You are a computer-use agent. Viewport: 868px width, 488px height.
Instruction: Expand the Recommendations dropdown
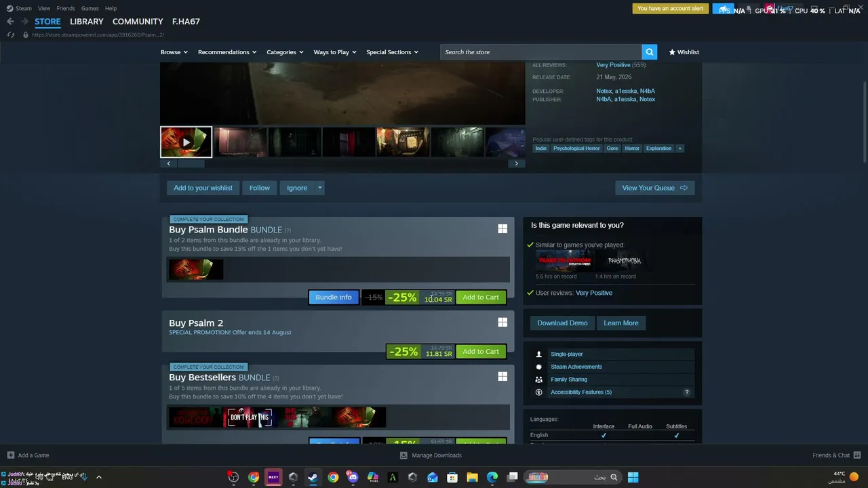[x=227, y=52]
